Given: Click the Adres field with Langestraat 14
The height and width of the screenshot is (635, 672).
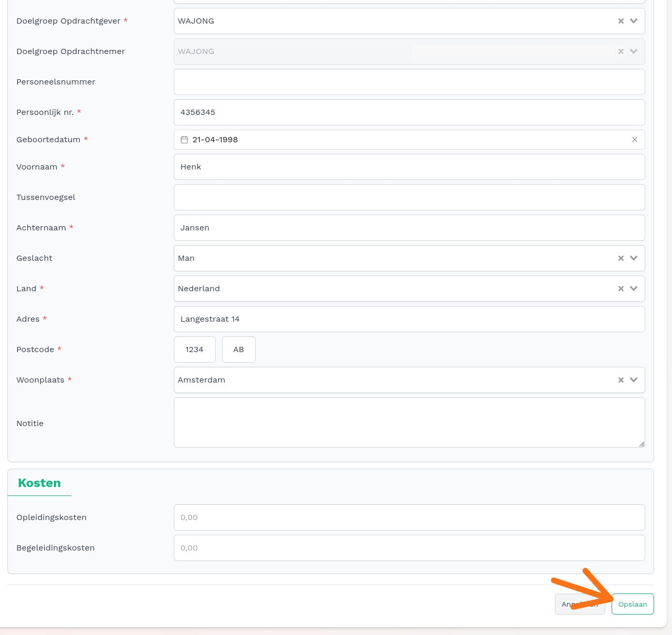Looking at the screenshot, I should [409, 319].
